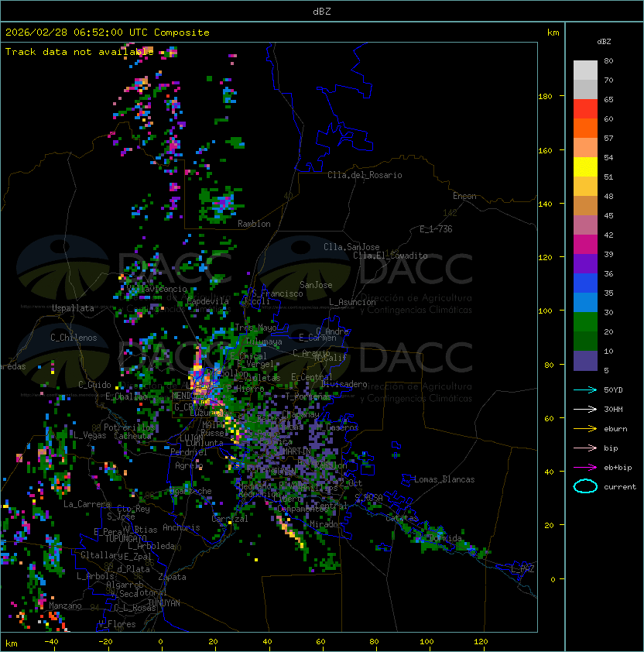Click the 'C_Chilenos' place label
This screenshot has width=644, height=652.
(x=74, y=338)
